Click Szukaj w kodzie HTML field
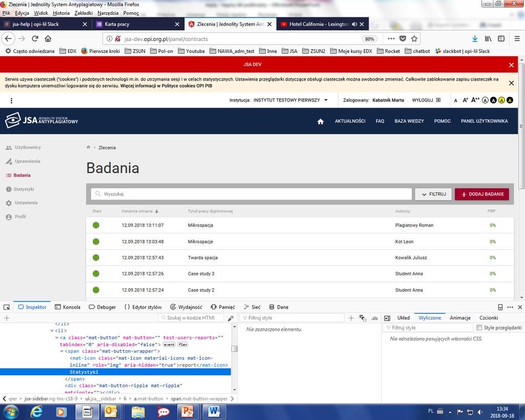This screenshot has width=525, height=420. tap(191, 318)
